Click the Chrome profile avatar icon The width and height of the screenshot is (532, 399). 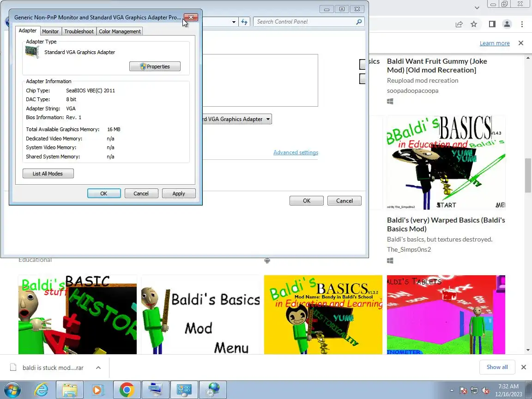(x=507, y=24)
